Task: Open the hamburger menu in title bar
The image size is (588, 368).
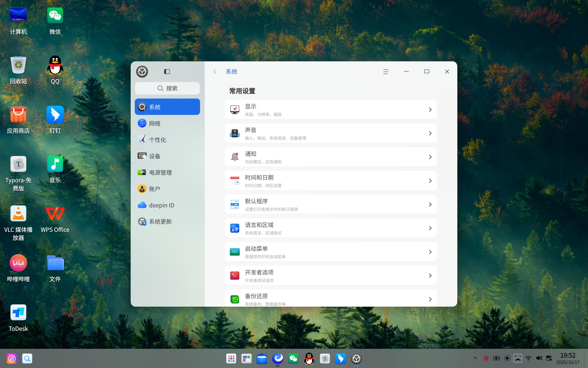Action: point(386,72)
